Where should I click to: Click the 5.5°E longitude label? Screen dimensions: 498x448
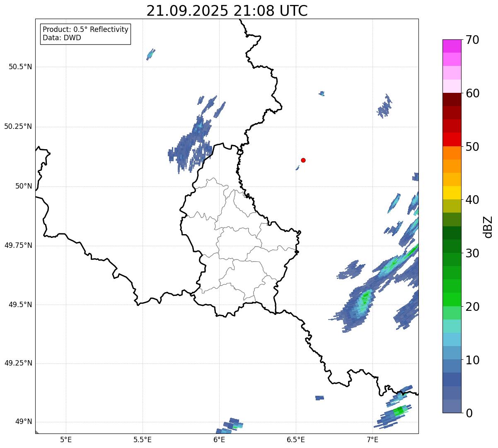(143, 439)
